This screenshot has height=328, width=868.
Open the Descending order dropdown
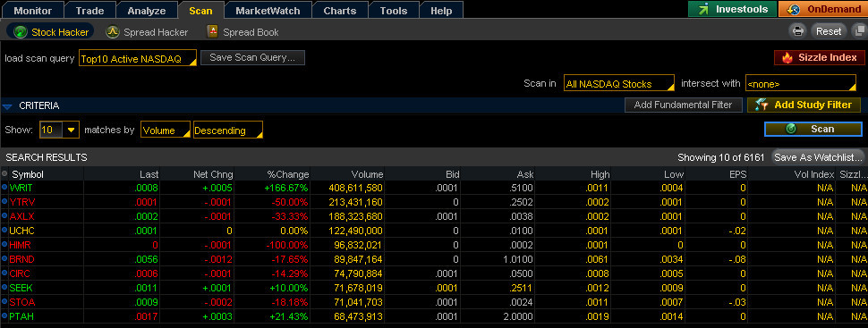click(x=228, y=130)
